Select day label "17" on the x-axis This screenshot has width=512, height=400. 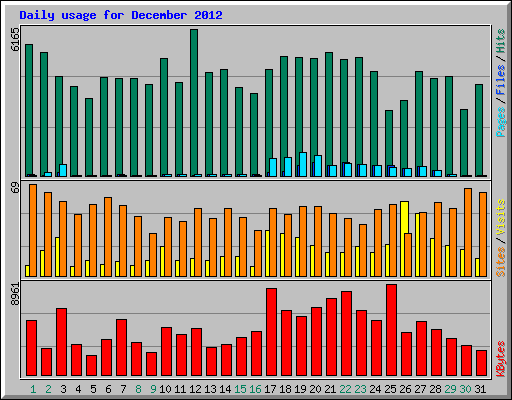pos(270,389)
